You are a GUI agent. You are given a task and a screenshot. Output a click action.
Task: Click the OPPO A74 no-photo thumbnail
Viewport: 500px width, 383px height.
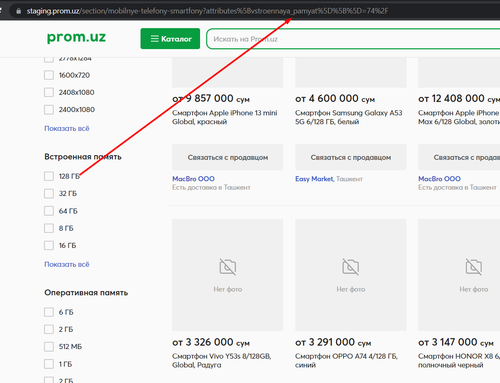351,275
